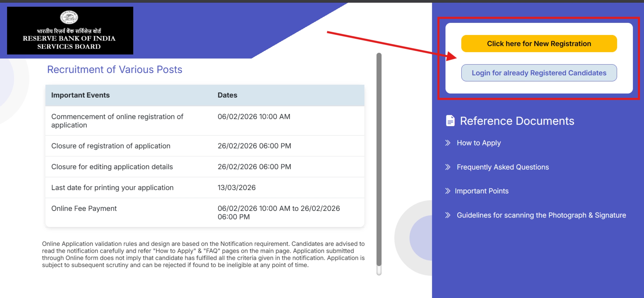Viewport: 644px width, 298px height.
Task: Click the Reserve Bank of India Services Board logo
Action: pyautogui.click(x=69, y=31)
